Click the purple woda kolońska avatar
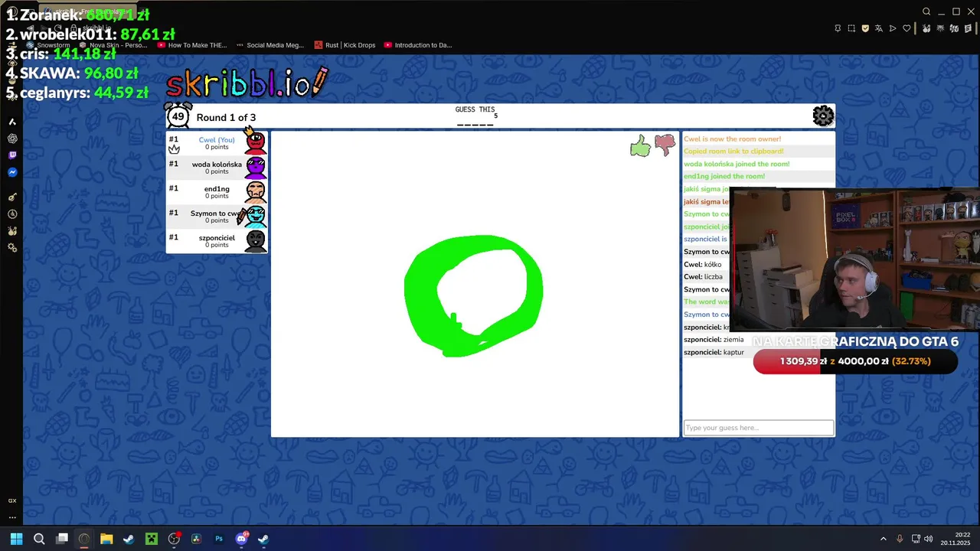Viewport: 980px width, 551px height. 256,168
